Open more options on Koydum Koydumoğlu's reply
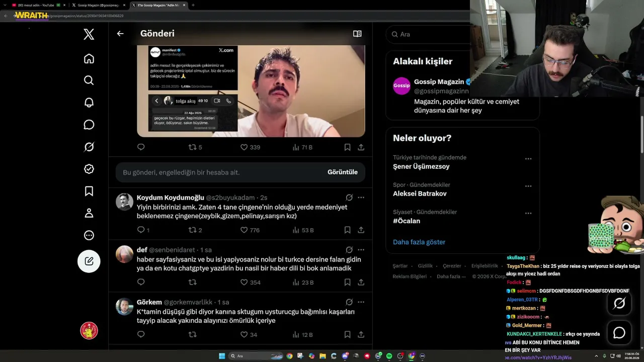The height and width of the screenshot is (362, 644). tap(361, 198)
